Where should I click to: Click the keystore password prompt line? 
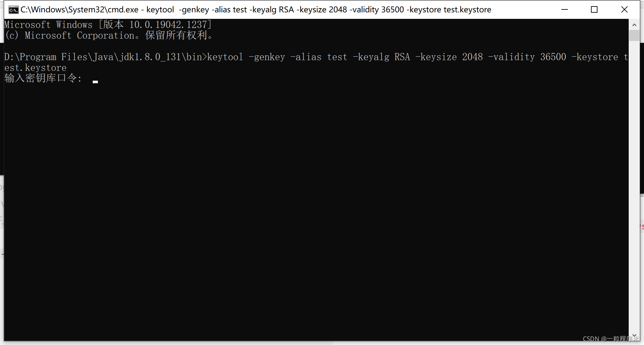[43, 78]
